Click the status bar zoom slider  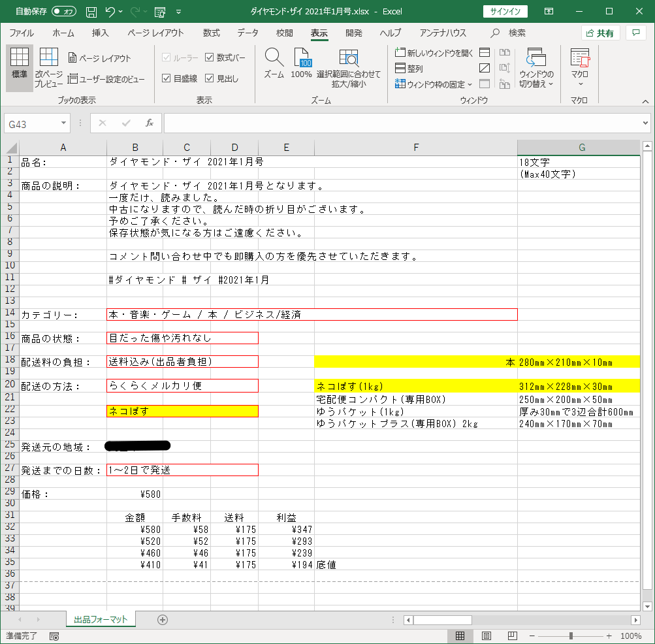click(571, 636)
